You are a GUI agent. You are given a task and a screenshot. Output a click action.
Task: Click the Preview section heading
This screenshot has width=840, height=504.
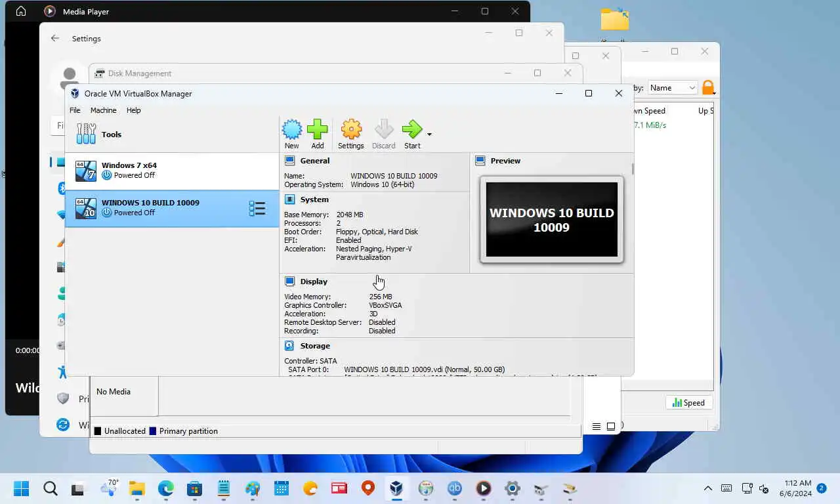(x=505, y=161)
